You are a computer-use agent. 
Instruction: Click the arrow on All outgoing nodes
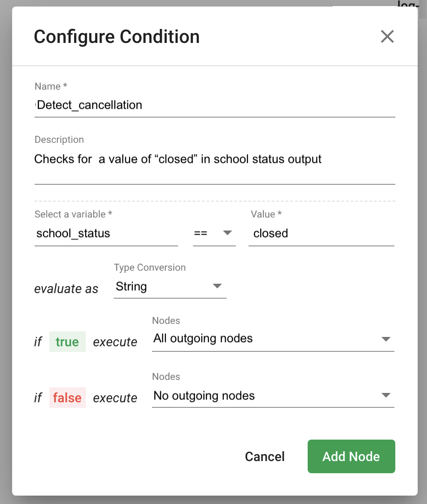tap(386, 339)
